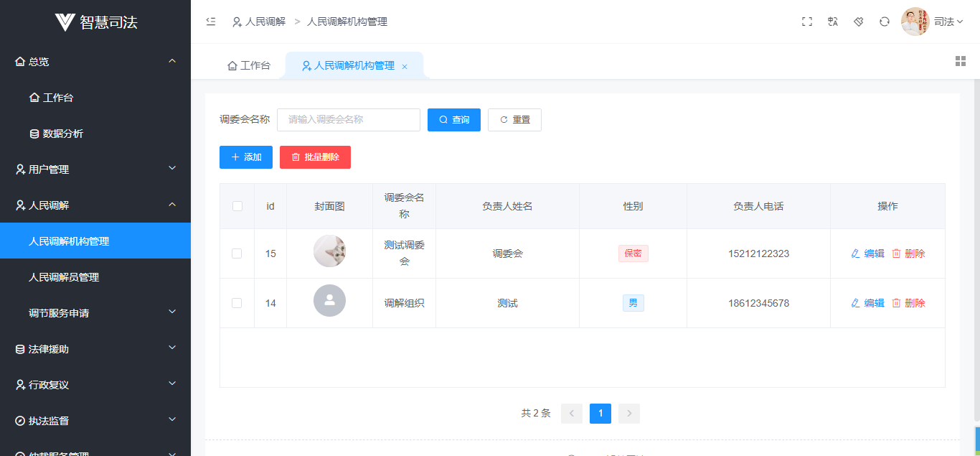Open the language switcher icon

pyautogui.click(x=832, y=22)
